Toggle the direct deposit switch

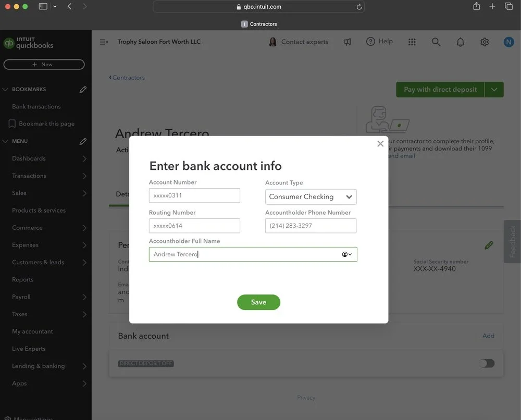pos(487,363)
